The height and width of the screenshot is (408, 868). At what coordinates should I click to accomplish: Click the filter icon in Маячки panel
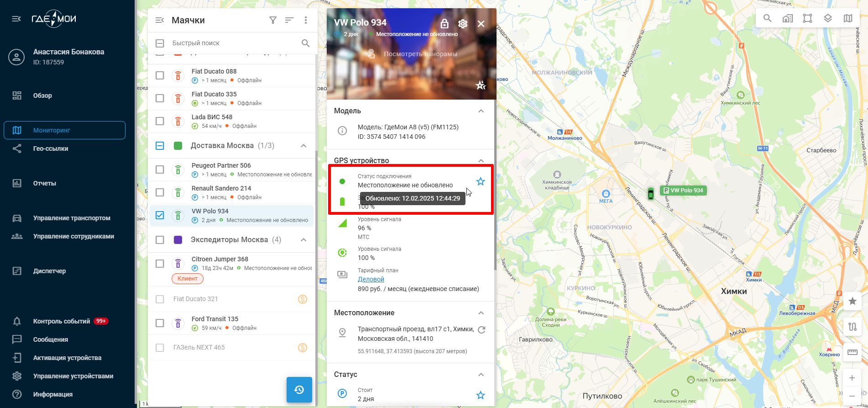coord(272,20)
